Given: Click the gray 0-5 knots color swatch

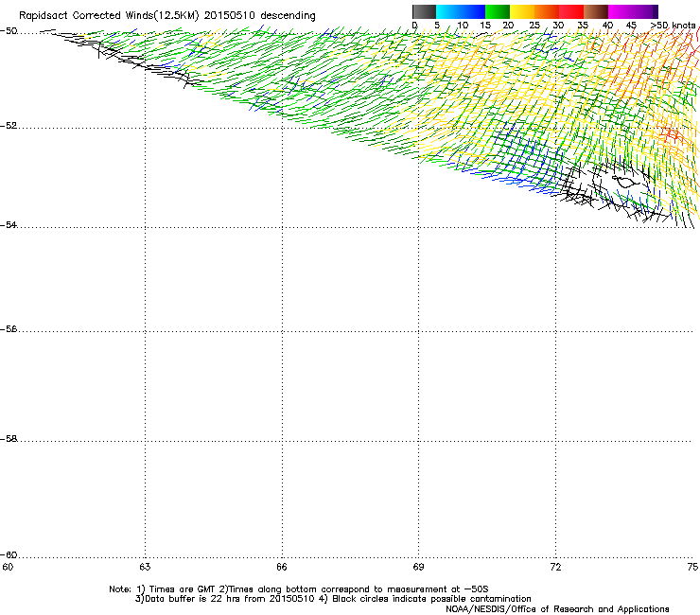Looking at the screenshot, I should 424,11.
